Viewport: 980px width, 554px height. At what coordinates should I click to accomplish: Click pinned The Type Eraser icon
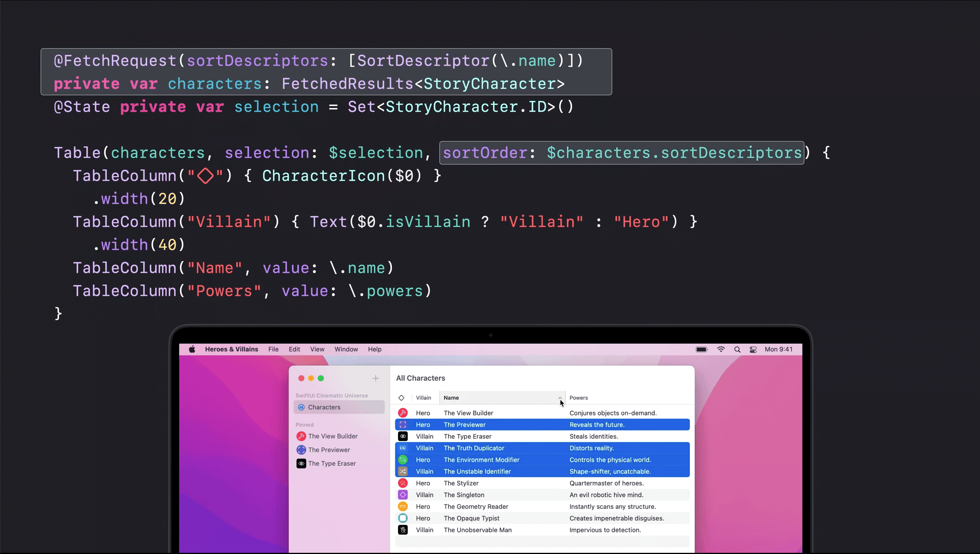[x=301, y=463]
